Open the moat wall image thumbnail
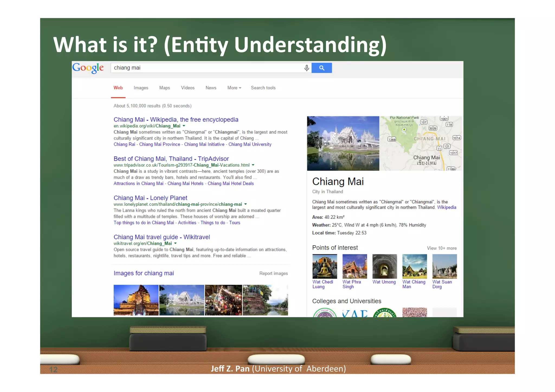555x392 pixels. pos(265,300)
